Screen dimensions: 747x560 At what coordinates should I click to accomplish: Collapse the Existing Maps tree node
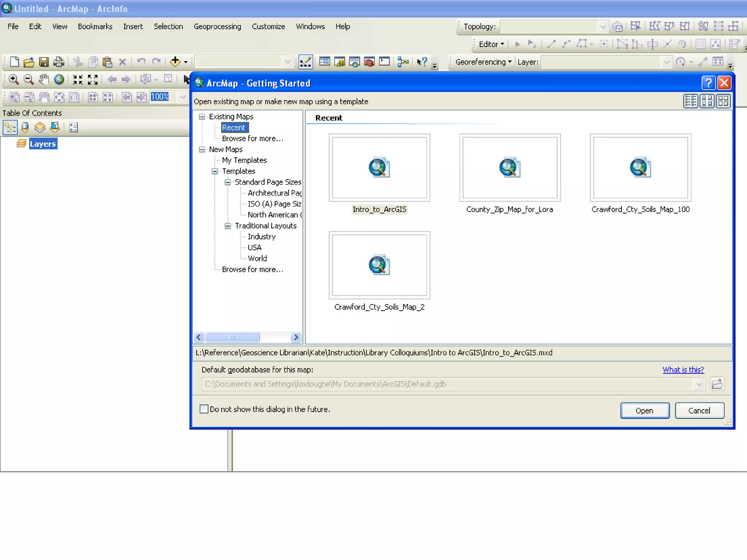coord(202,117)
